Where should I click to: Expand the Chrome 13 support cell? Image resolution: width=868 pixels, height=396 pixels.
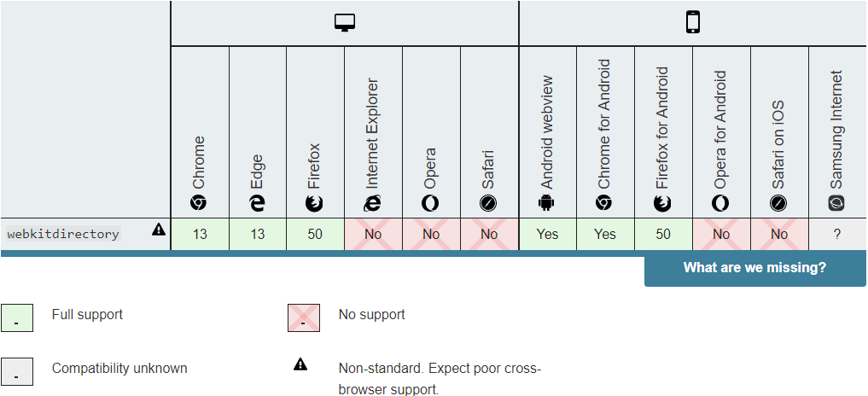coord(200,235)
